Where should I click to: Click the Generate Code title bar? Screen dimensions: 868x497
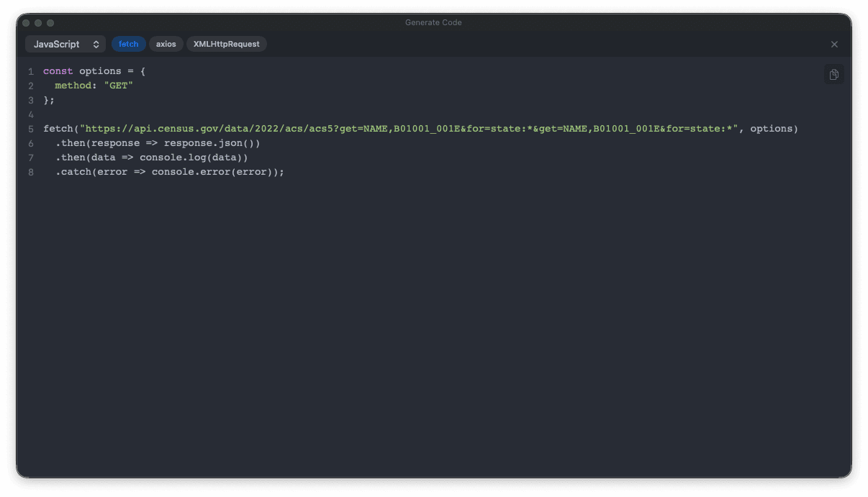[433, 22]
